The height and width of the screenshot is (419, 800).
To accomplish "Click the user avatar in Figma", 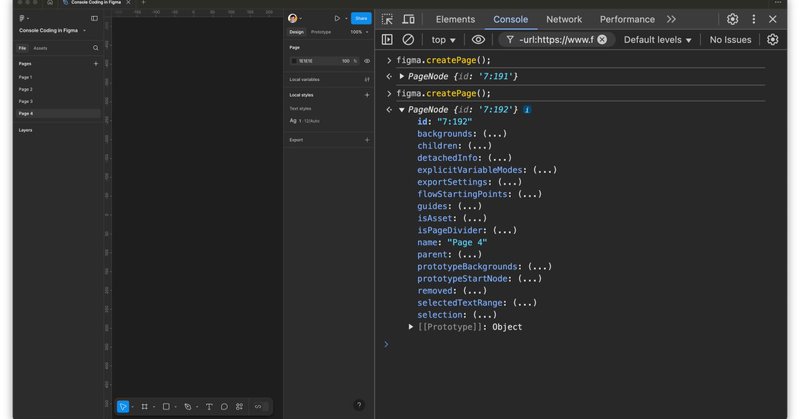I will pyautogui.click(x=292, y=18).
